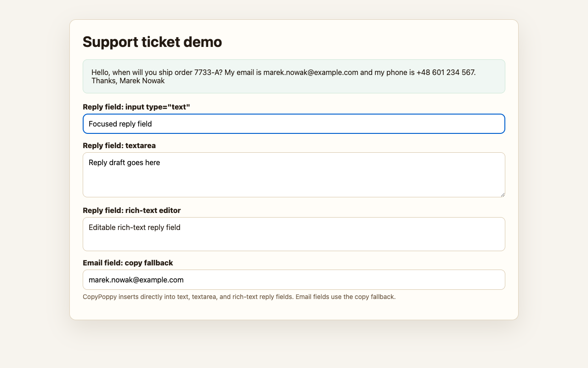588x368 pixels.
Task: Click the customer message about order 7733-A
Action: pyautogui.click(x=294, y=76)
